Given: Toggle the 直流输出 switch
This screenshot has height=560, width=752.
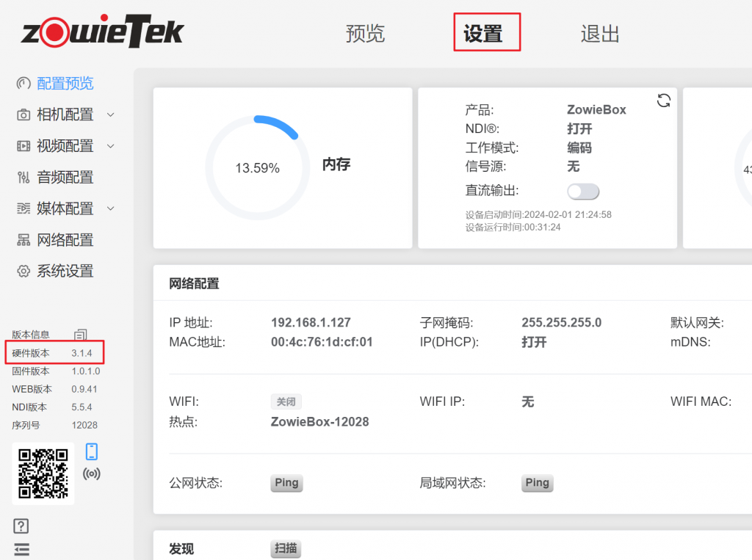Looking at the screenshot, I should pos(582,192).
